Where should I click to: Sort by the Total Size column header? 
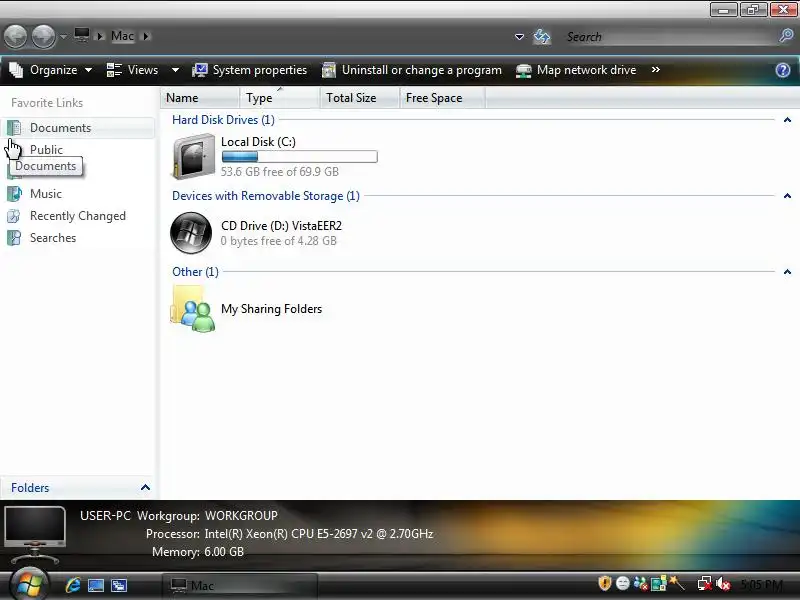click(360, 97)
